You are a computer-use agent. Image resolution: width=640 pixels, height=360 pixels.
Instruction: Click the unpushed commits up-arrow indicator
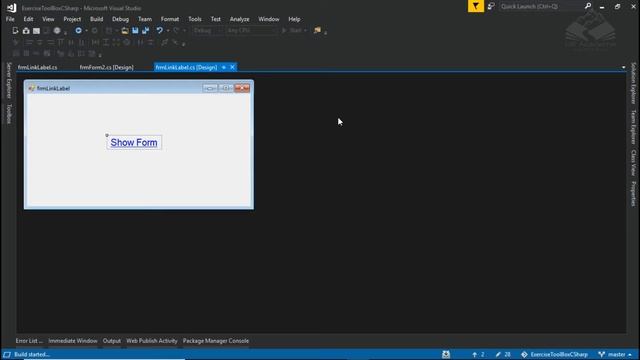tap(478, 354)
